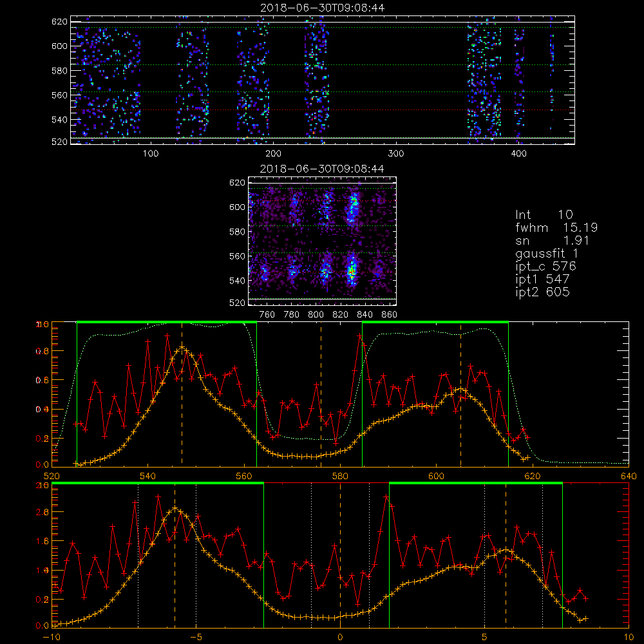Click x-axis label 520 on upper profile plot
Image resolution: width=644 pixels, height=644 pixels.
pos(52,476)
